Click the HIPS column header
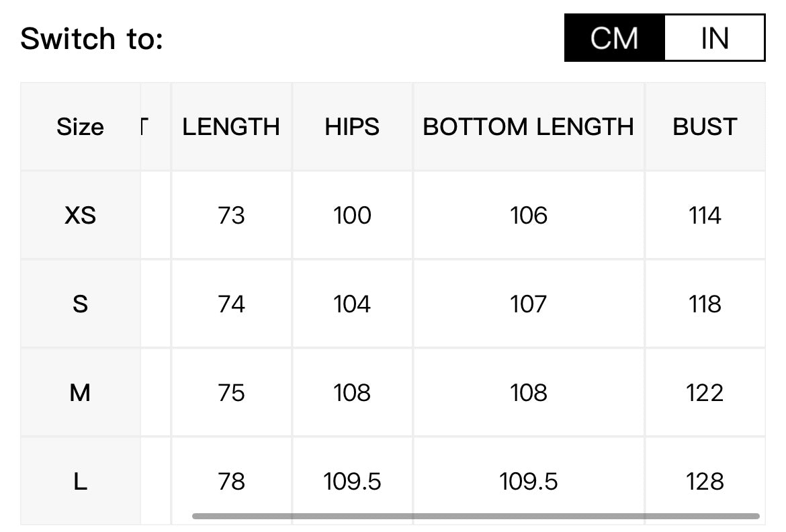786x532 pixels. [352, 127]
